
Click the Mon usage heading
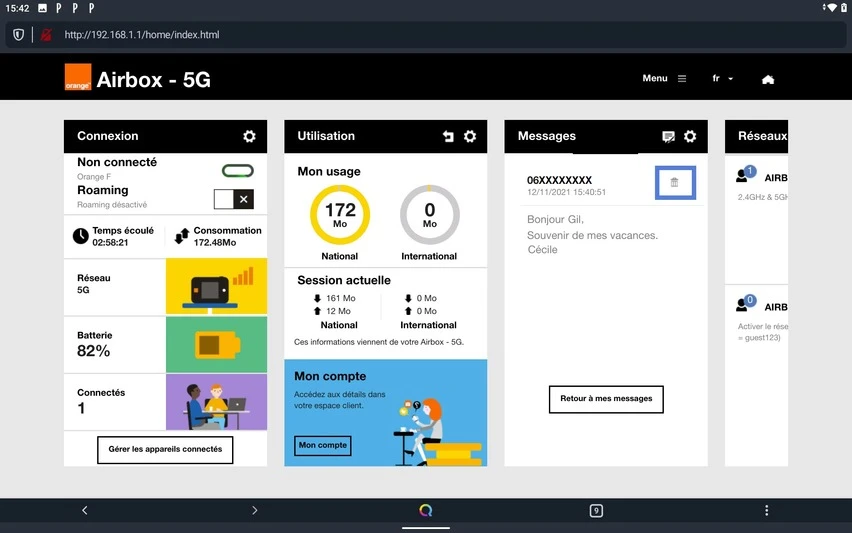329,172
